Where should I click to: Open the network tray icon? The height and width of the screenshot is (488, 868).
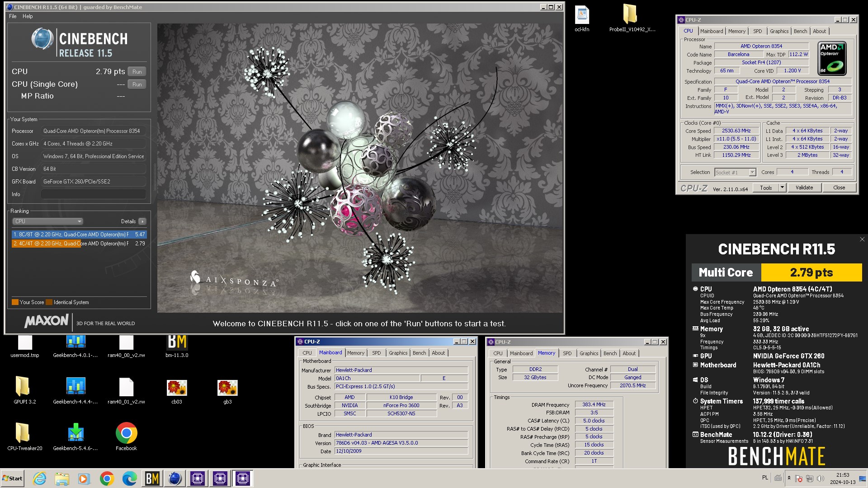(x=809, y=479)
